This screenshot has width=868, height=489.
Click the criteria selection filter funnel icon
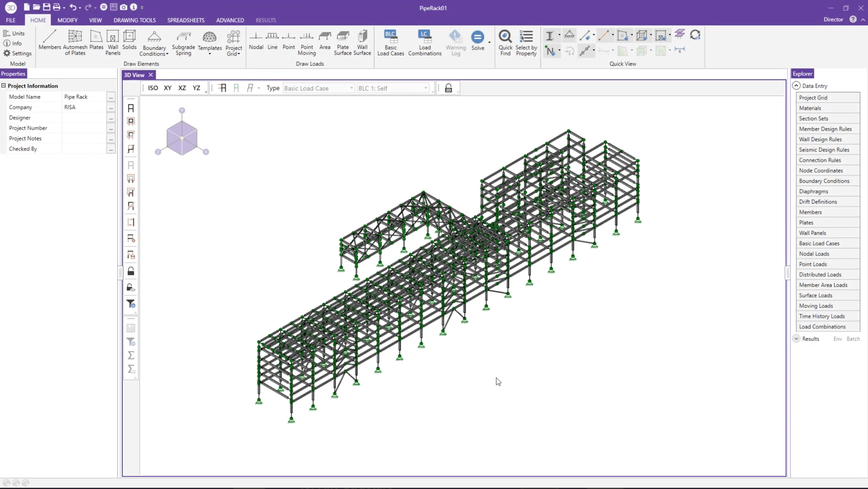[x=131, y=304]
